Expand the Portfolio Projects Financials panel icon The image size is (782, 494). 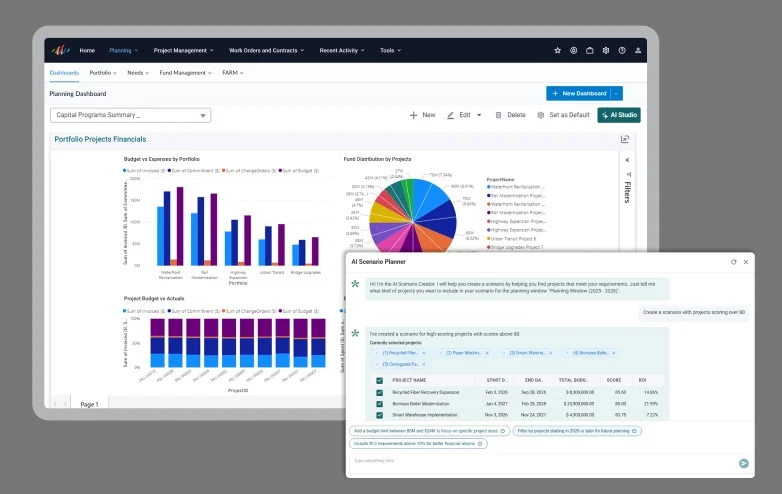(625, 139)
